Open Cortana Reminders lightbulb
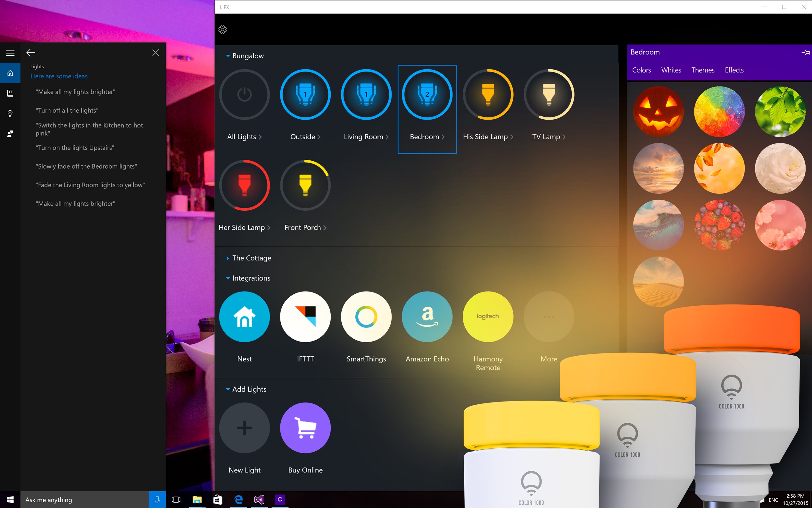Screen dimensions: 812x508 point(10,114)
